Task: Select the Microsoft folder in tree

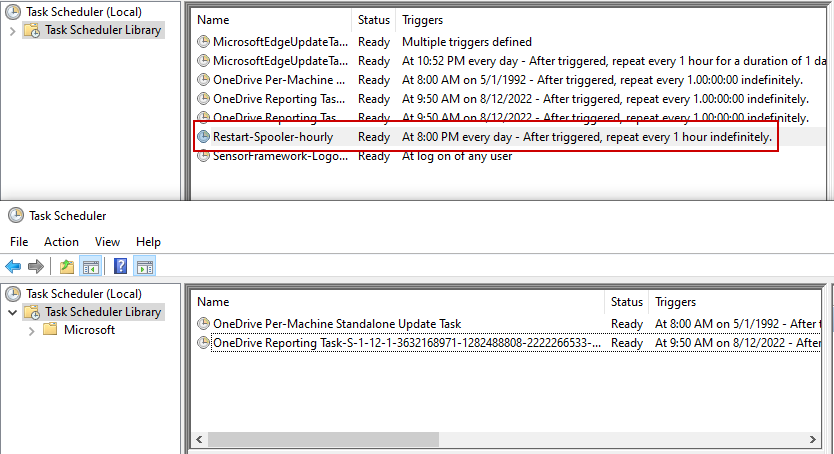Action: pos(89,330)
